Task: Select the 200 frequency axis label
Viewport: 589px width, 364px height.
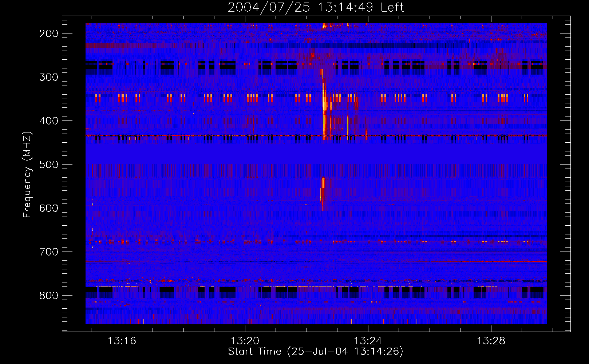Action: (49, 33)
